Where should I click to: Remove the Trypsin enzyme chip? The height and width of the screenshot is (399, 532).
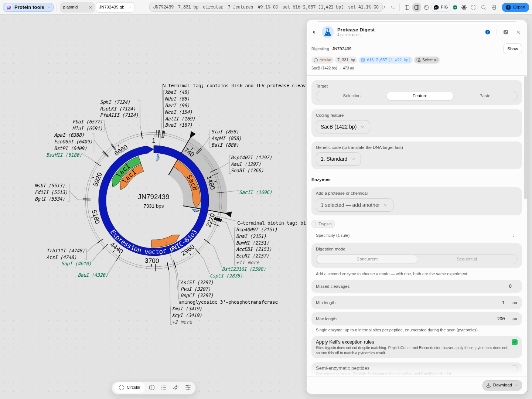[323, 224]
